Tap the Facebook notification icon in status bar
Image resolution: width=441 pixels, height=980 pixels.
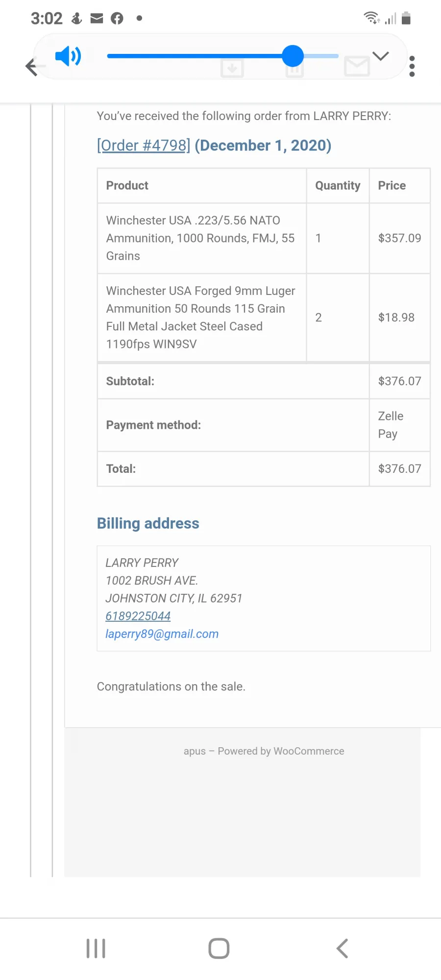117,19
